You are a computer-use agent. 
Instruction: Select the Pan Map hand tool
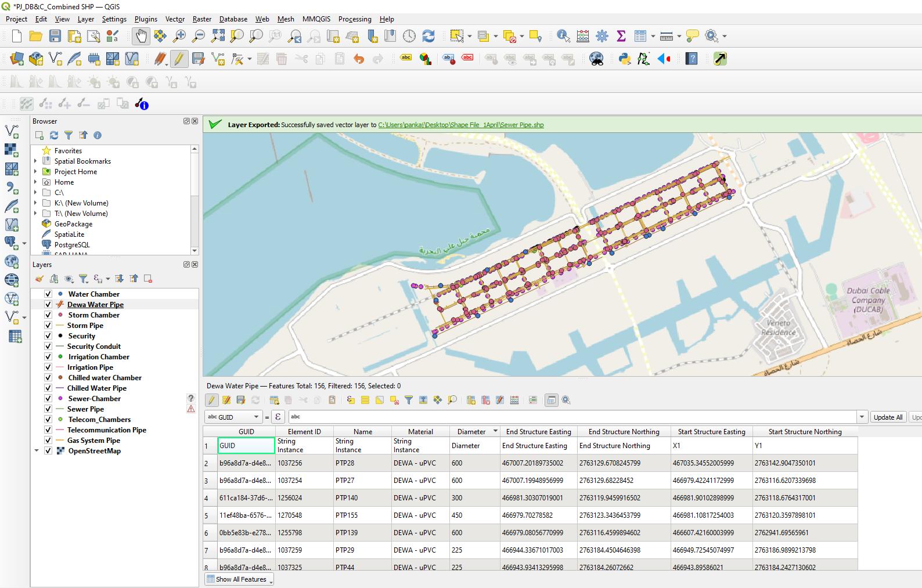pos(141,36)
